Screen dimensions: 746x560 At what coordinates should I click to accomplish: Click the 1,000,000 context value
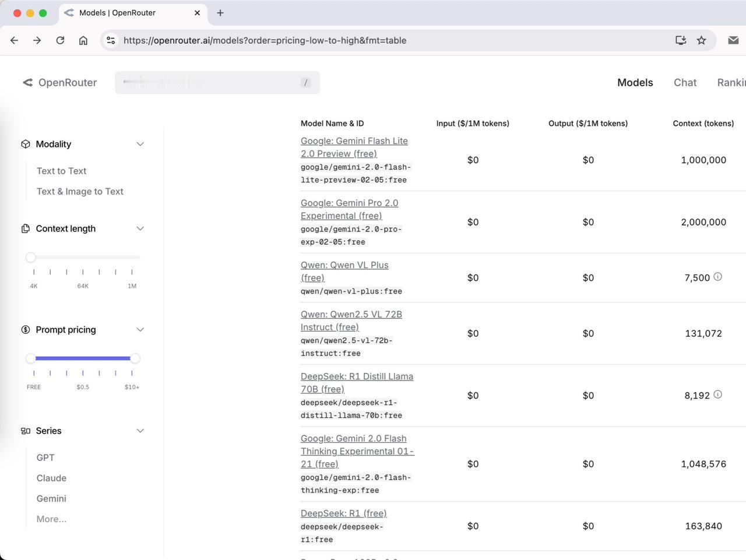point(703,160)
